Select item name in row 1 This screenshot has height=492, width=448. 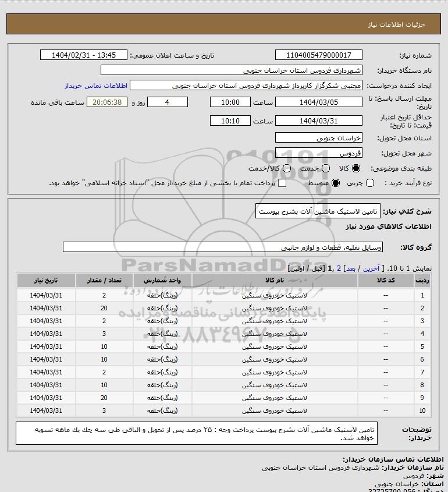[x=275, y=295]
